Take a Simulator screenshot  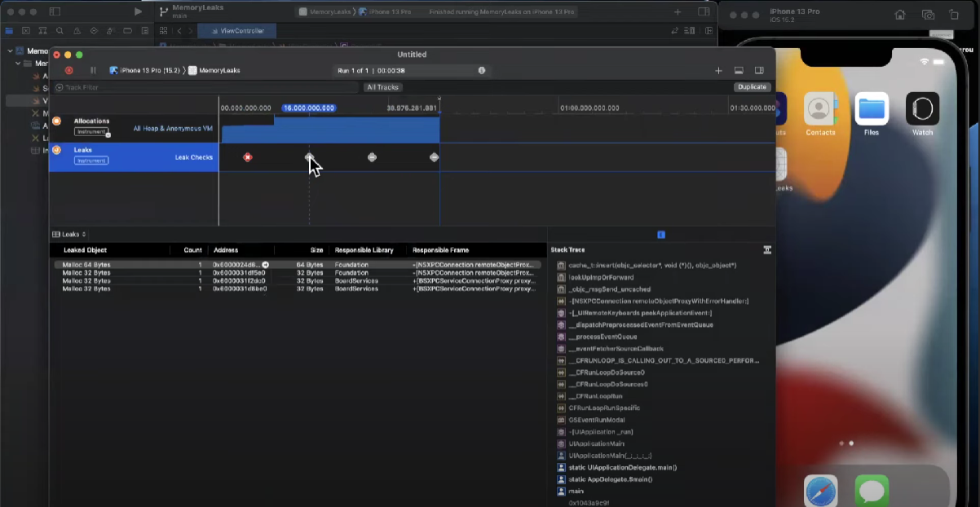point(928,15)
